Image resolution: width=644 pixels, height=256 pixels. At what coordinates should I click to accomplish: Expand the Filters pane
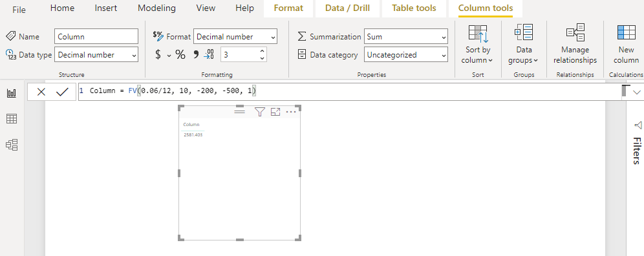[x=638, y=125]
